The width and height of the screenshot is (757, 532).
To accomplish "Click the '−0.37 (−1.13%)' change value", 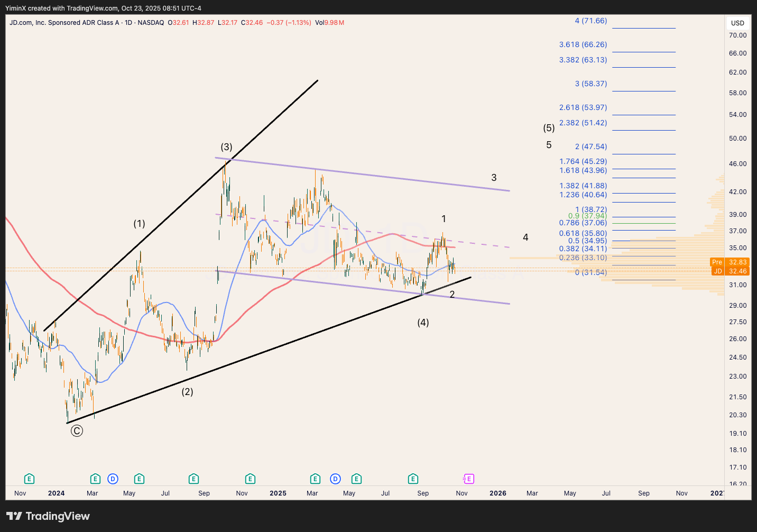I will point(289,23).
